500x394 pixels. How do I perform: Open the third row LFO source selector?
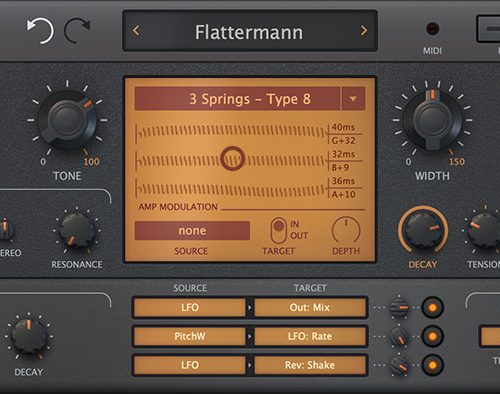[x=190, y=365]
